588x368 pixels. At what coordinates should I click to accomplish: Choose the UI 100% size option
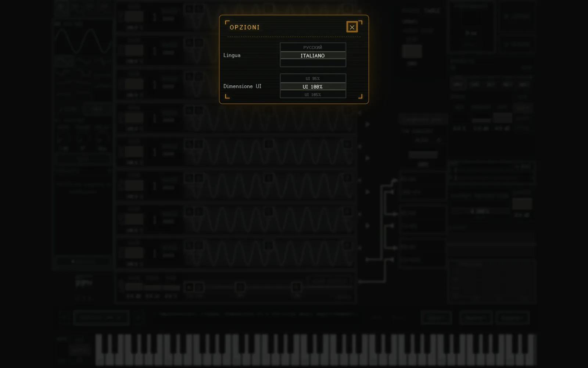(x=313, y=86)
